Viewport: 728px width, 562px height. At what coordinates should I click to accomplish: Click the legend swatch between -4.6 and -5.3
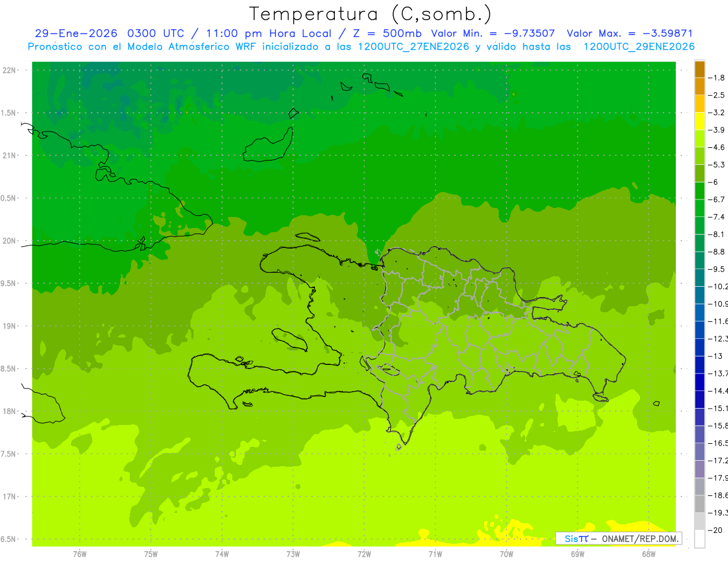[x=699, y=156]
